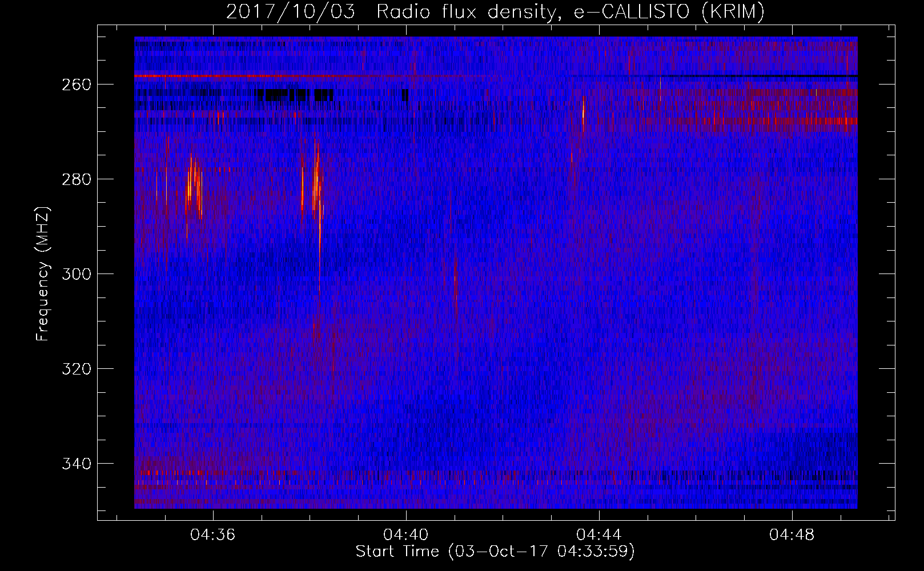Click the 320 frequency tick label
Screen dimensions: 924x571
click(x=76, y=369)
